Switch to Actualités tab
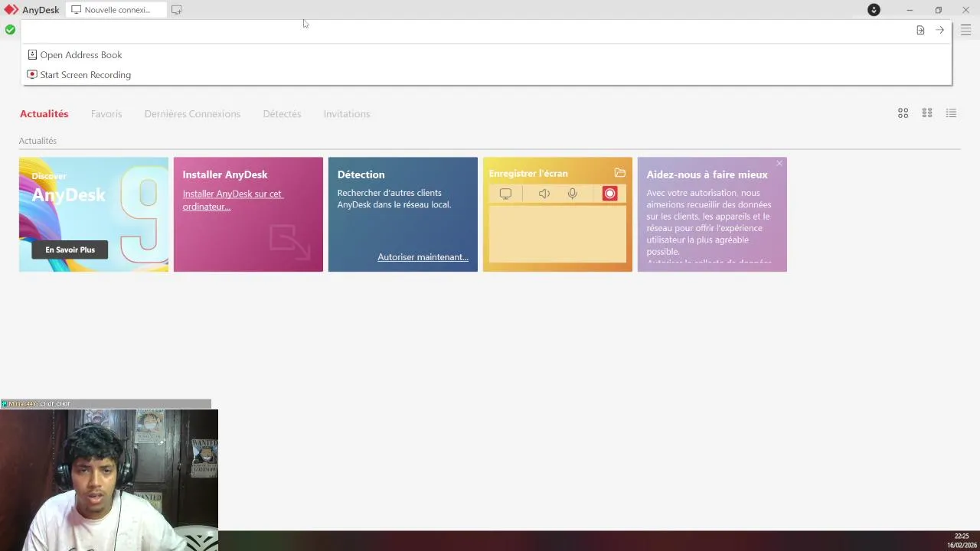The width and height of the screenshot is (980, 551). (44, 114)
